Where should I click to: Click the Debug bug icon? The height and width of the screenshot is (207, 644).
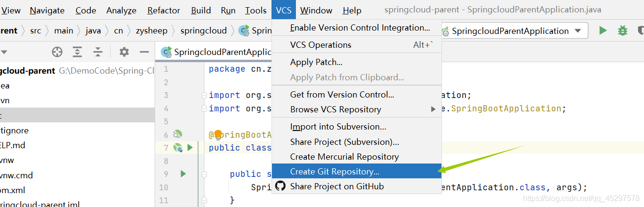[x=622, y=31]
